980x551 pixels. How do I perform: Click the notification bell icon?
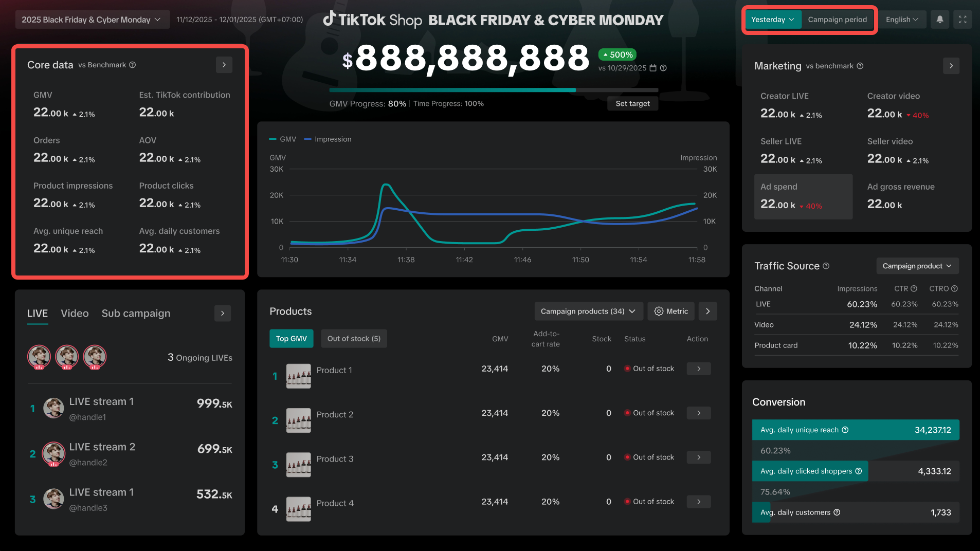point(939,20)
